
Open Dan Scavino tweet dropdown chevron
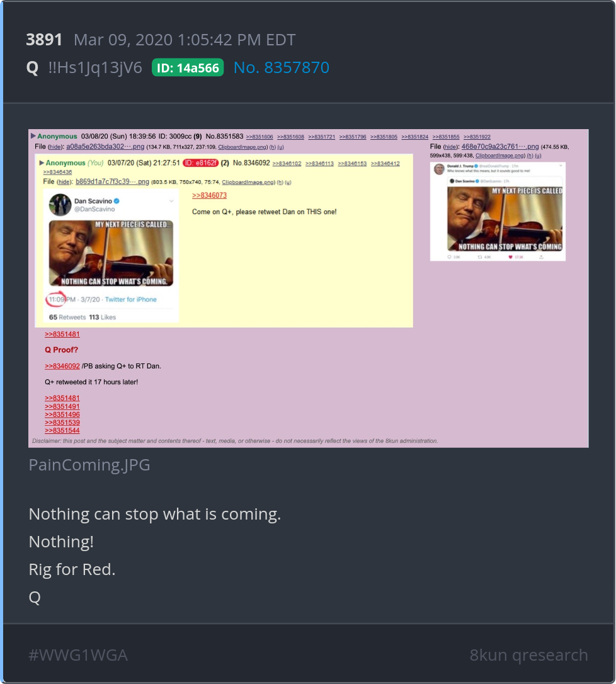click(x=171, y=201)
